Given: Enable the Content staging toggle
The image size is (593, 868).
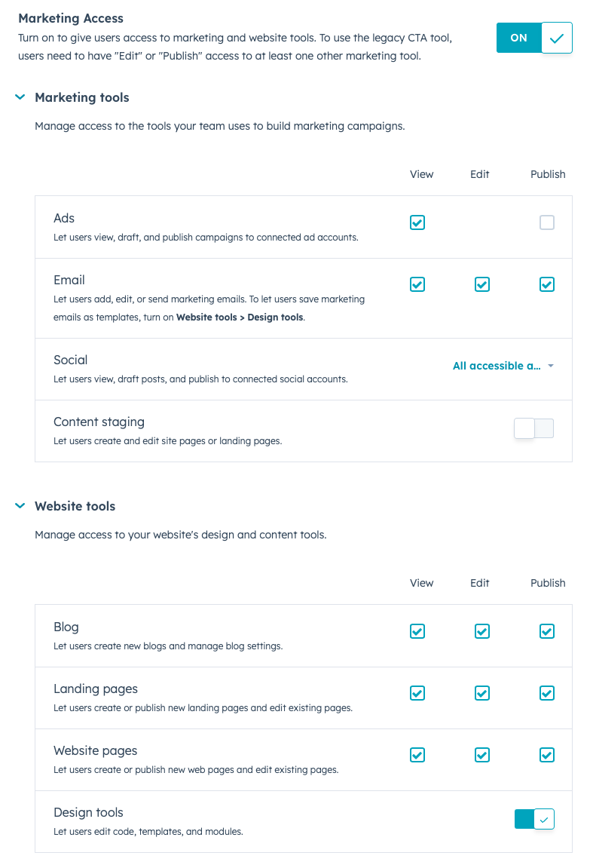Looking at the screenshot, I should coord(533,428).
